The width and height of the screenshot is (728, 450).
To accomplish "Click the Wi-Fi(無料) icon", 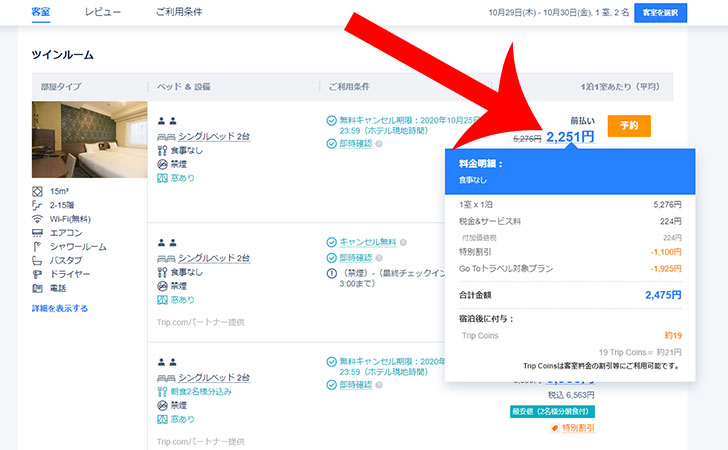I will 37,219.
